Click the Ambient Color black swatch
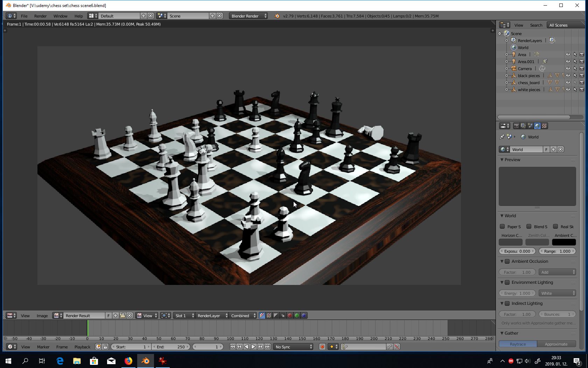Viewport: 588px width, 368px height. (x=564, y=242)
